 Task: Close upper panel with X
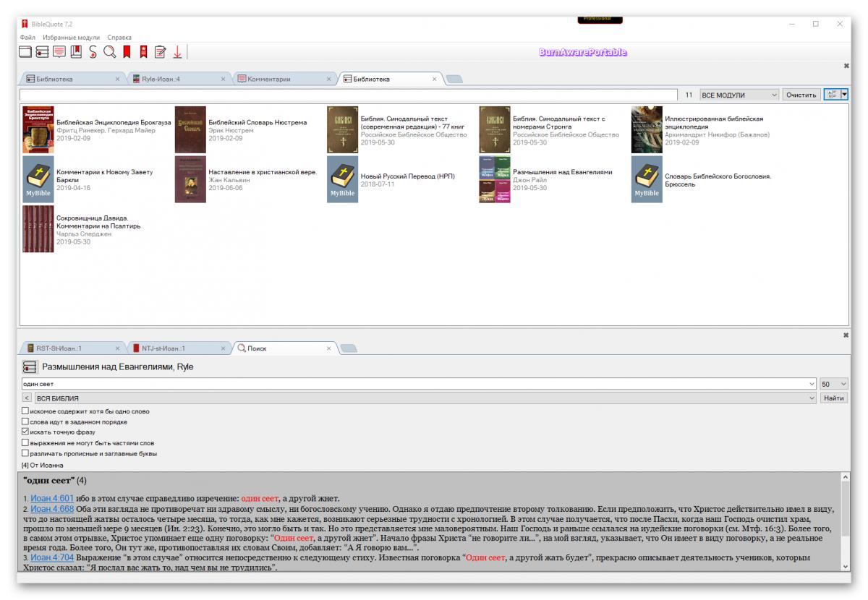pyautogui.click(x=846, y=66)
